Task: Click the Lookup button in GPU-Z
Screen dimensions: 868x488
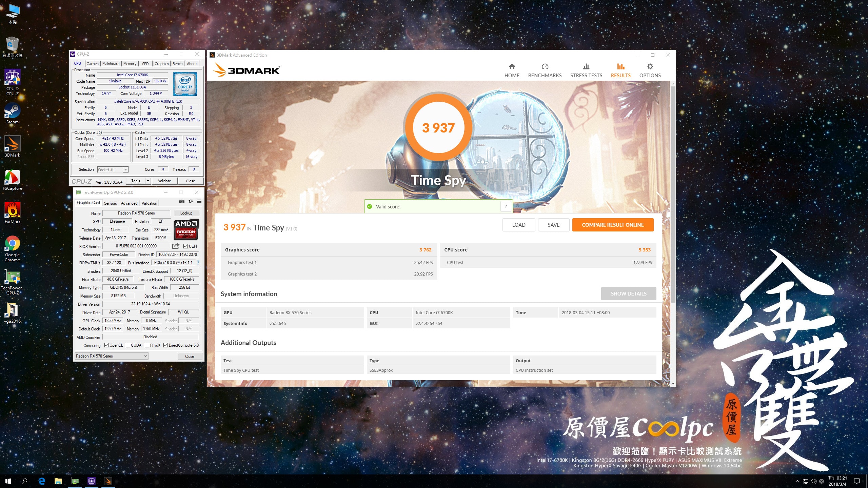Action: coord(186,213)
